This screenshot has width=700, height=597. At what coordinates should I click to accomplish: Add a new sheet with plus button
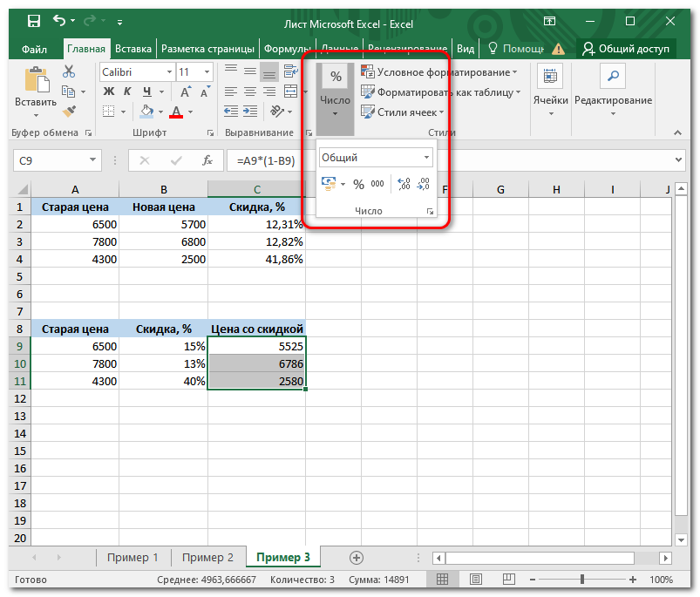pyautogui.click(x=356, y=557)
